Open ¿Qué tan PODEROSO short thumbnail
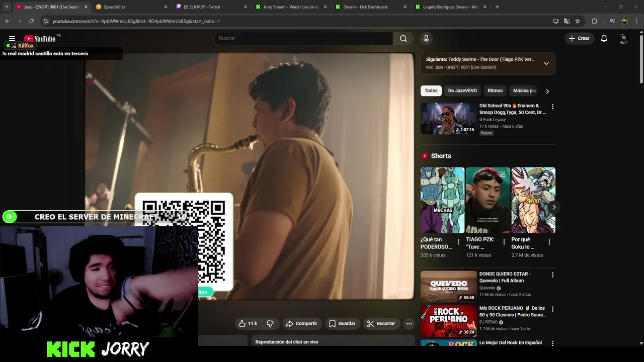 (x=442, y=200)
